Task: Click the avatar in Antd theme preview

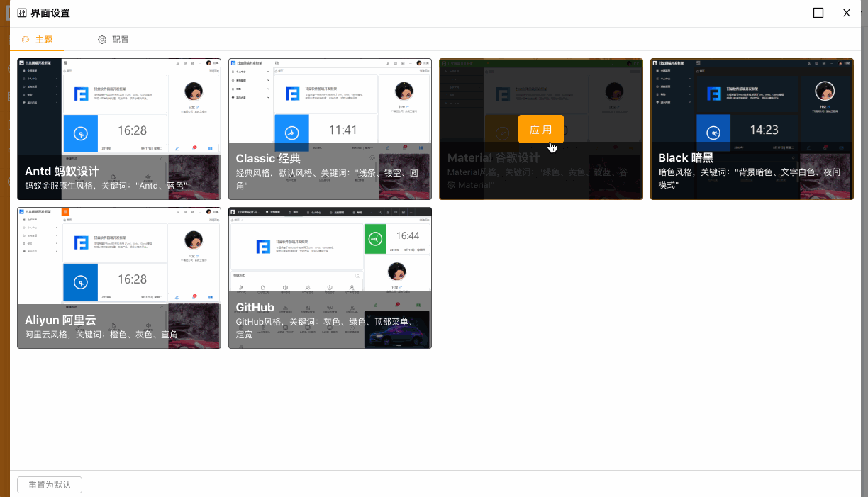Action: pyautogui.click(x=193, y=91)
